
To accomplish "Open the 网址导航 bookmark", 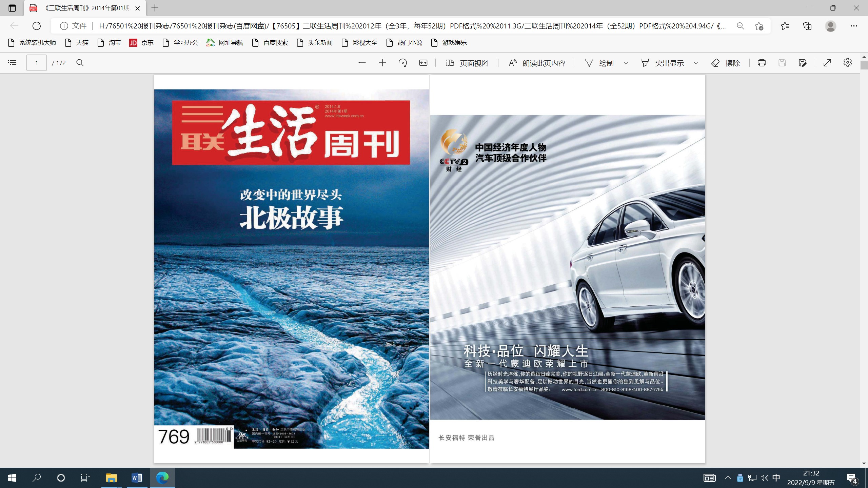I will (225, 43).
